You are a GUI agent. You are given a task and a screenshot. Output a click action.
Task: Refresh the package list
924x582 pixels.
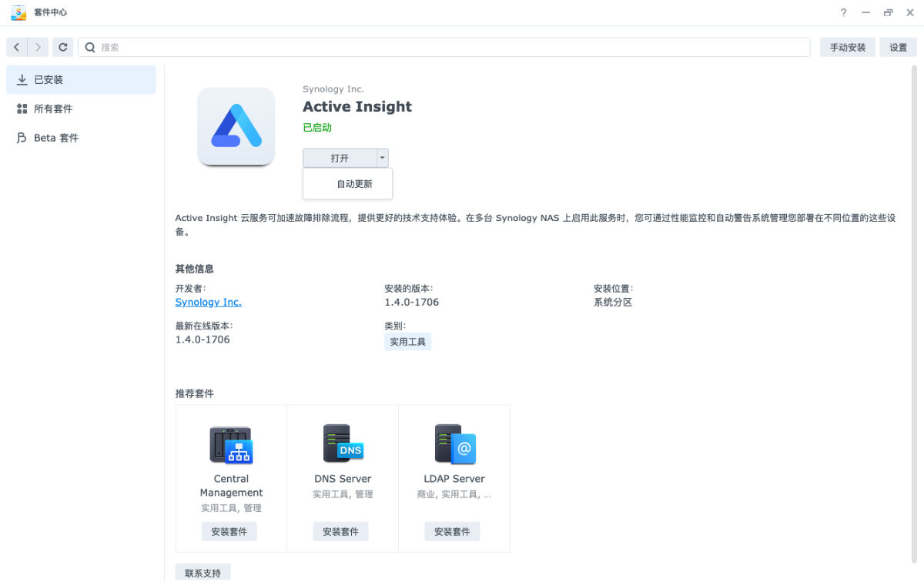coord(63,47)
